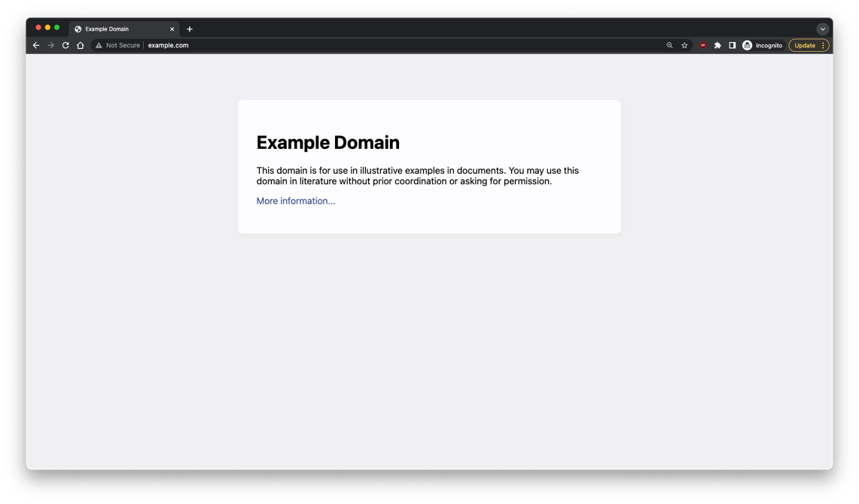Open the Extensions puzzle-piece menu
The height and width of the screenshot is (504, 859).
click(717, 45)
